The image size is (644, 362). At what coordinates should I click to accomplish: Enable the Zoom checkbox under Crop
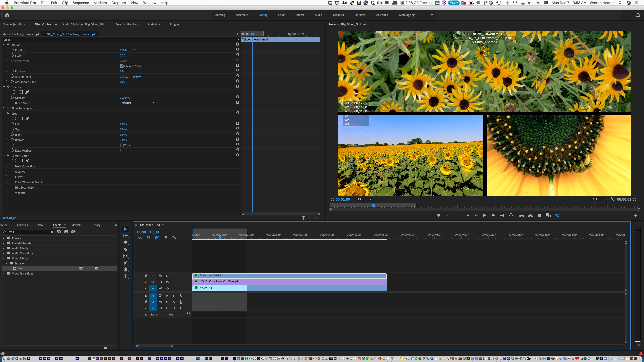(122, 145)
